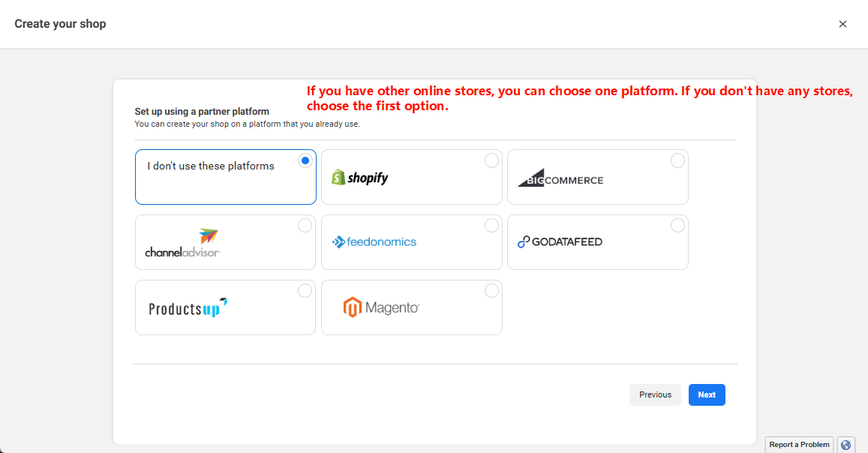Click the Shopify logo

pyautogui.click(x=360, y=178)
